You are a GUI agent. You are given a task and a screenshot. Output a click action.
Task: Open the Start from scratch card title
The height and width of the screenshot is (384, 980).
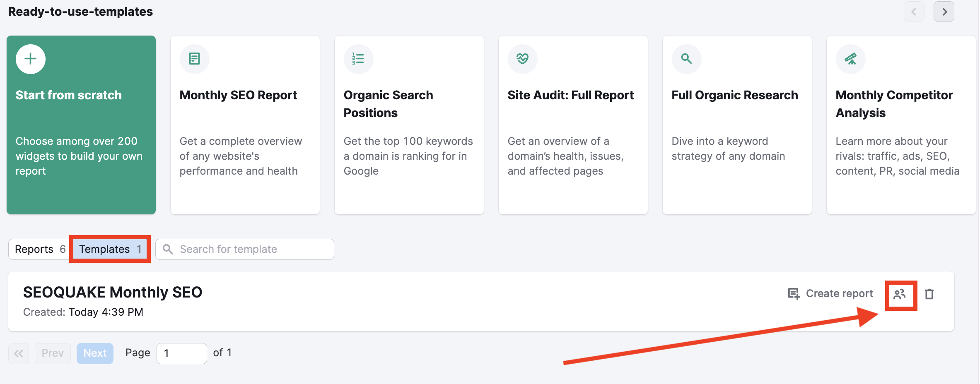69,95
